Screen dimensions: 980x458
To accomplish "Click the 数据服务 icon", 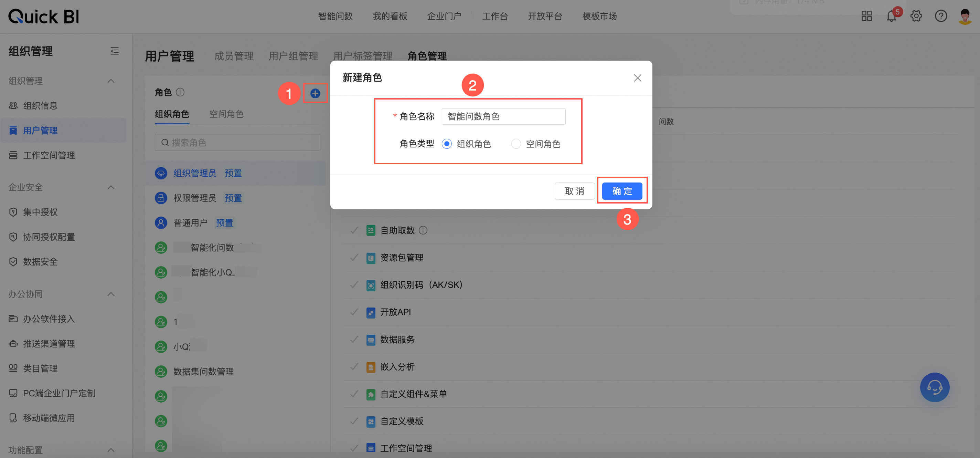I will pos(371,340).
